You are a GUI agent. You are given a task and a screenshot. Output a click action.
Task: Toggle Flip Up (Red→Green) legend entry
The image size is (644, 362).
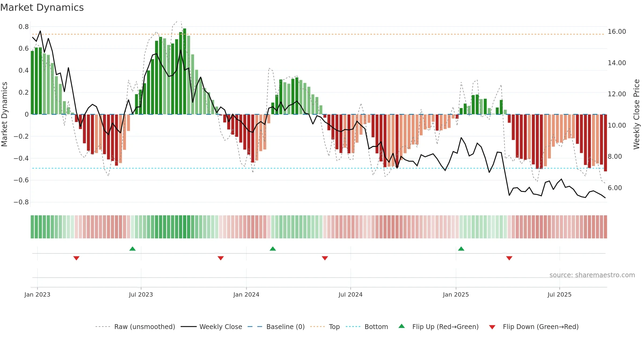(x=438, y=327)
